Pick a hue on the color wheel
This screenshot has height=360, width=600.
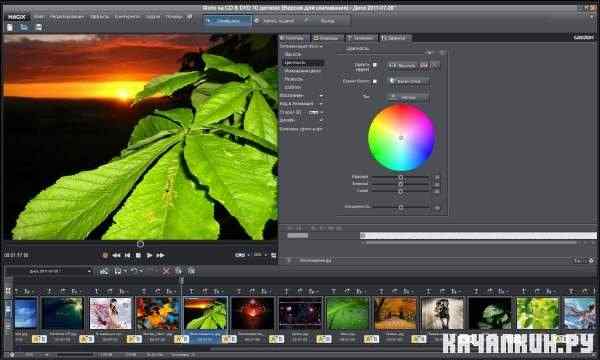tap(401, 138)
